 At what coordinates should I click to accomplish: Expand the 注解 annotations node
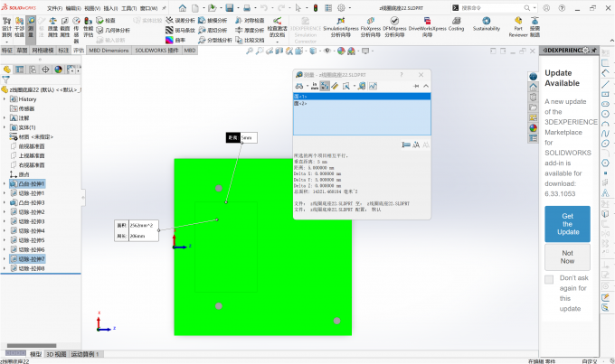point(5,118)
